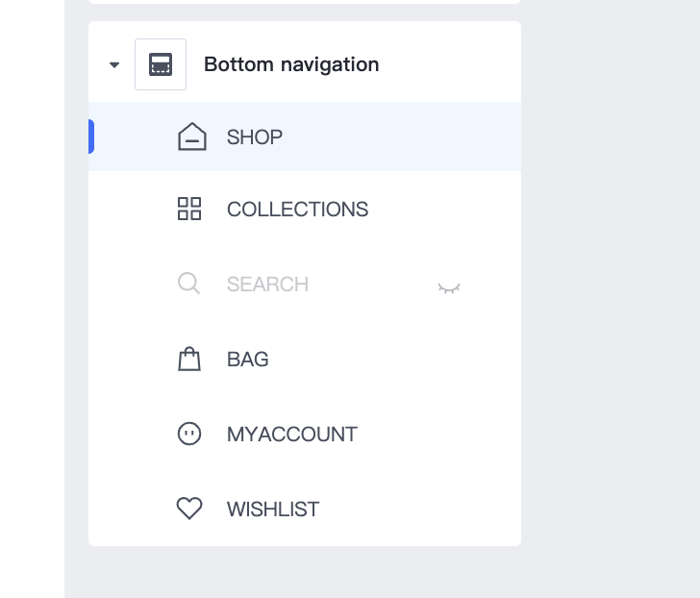Click the blank white strip at far left

click(32, 288)
